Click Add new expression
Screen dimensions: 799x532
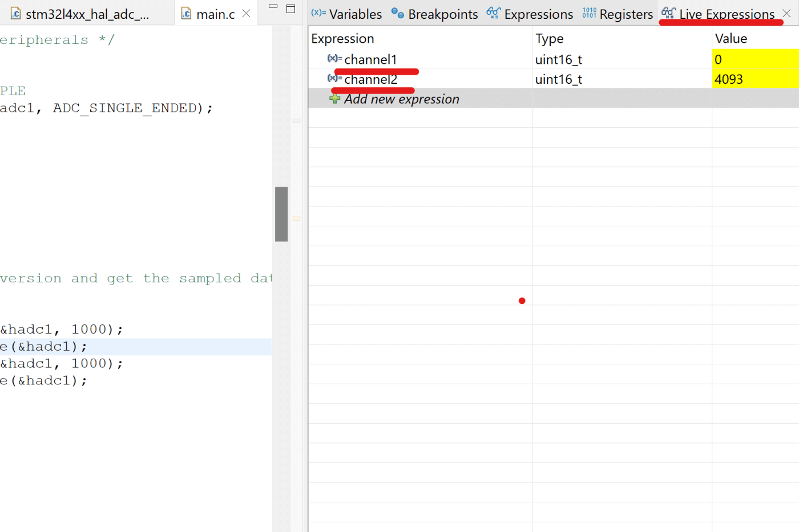coord(401,99)
